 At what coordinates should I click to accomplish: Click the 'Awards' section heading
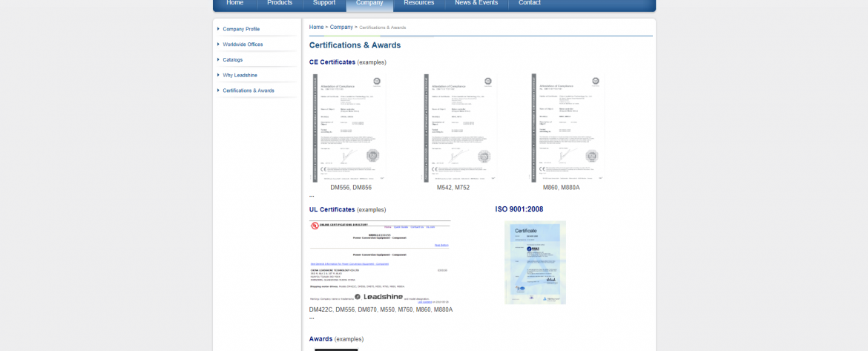321,339
